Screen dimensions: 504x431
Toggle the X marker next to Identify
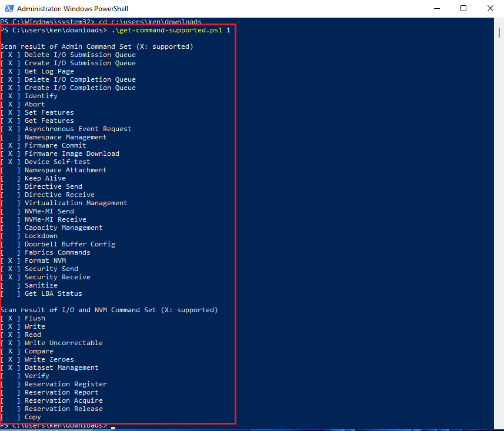pos(9,95)
